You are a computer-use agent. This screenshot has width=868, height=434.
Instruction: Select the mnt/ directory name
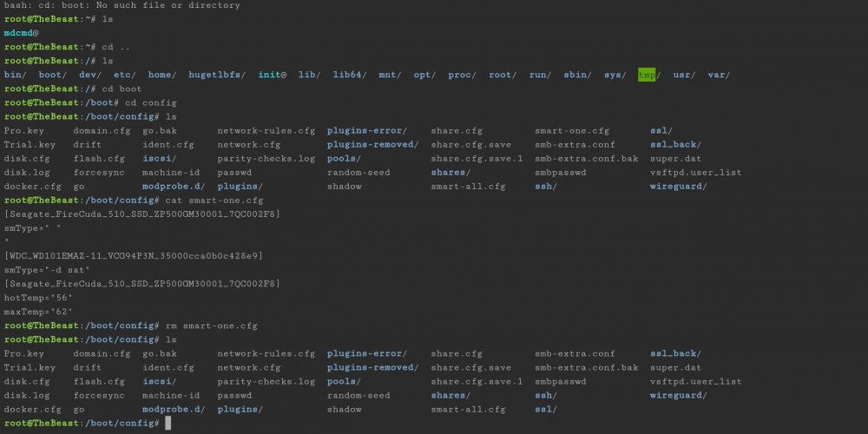coord(391,75)
